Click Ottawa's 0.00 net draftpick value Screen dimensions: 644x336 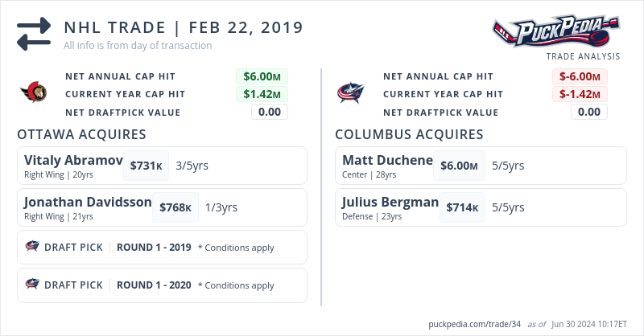[x=270, y=112]
